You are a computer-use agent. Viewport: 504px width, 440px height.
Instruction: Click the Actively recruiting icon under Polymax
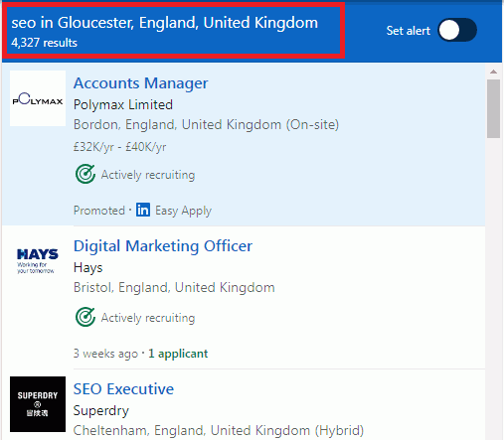[85, 174]
